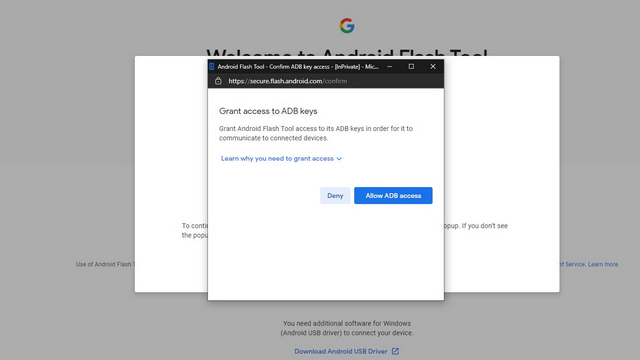Click the Grant access to ADB keys heading
Screen dimensions: 640x360
[268, 111]
